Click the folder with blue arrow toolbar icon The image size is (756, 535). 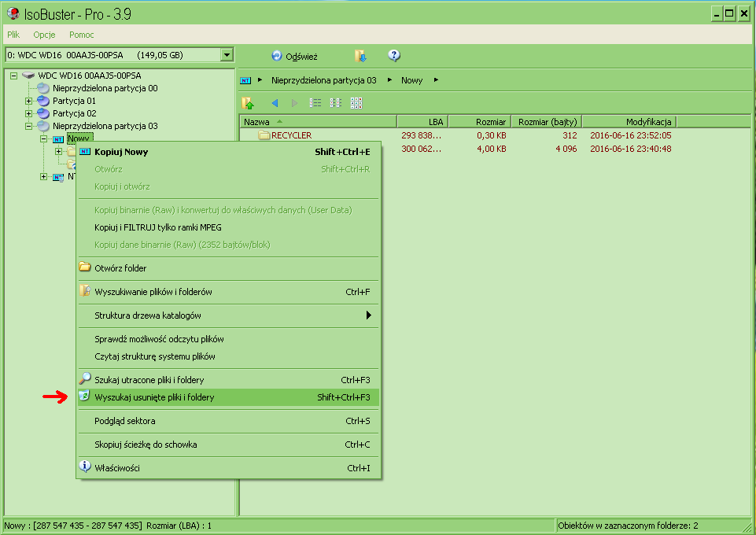click(360, 56)
